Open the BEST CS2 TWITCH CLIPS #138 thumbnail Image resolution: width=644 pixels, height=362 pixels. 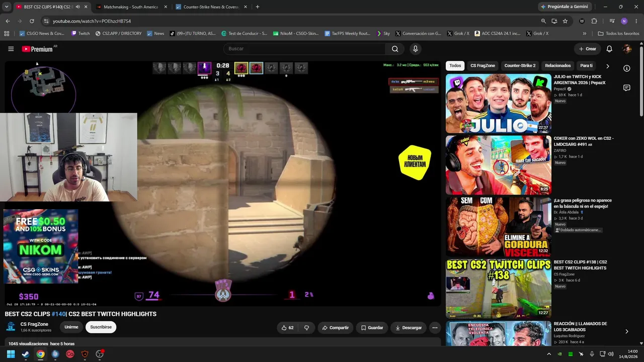coord(498,289)
